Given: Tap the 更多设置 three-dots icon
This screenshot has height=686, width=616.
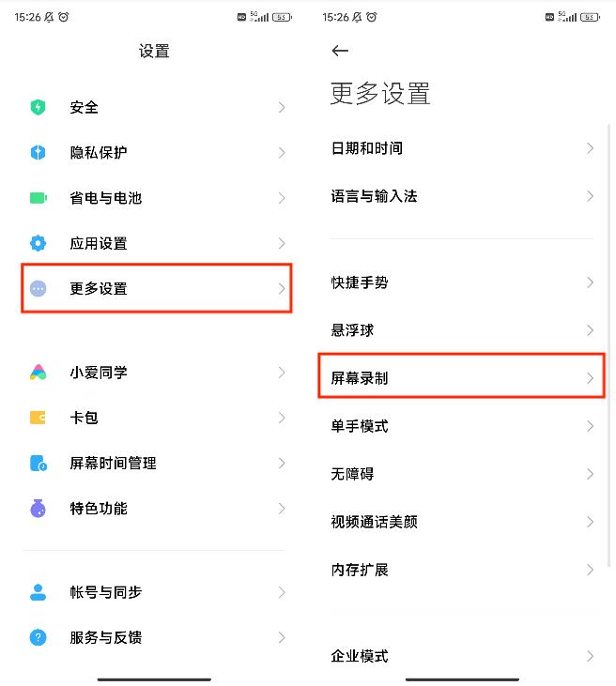Looking at the screenshot, I should pyautogui.click(x=38, y=289).
